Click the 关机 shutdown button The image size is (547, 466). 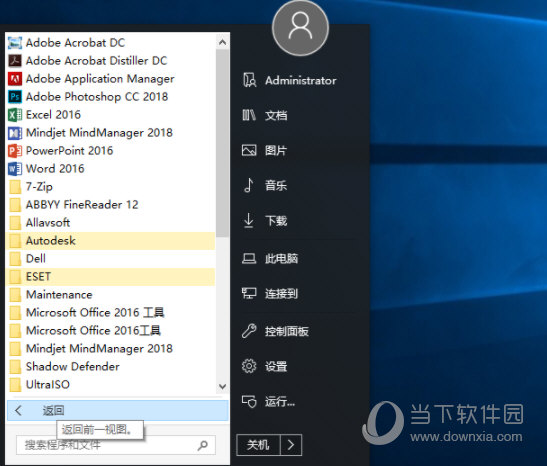[258, 445]
